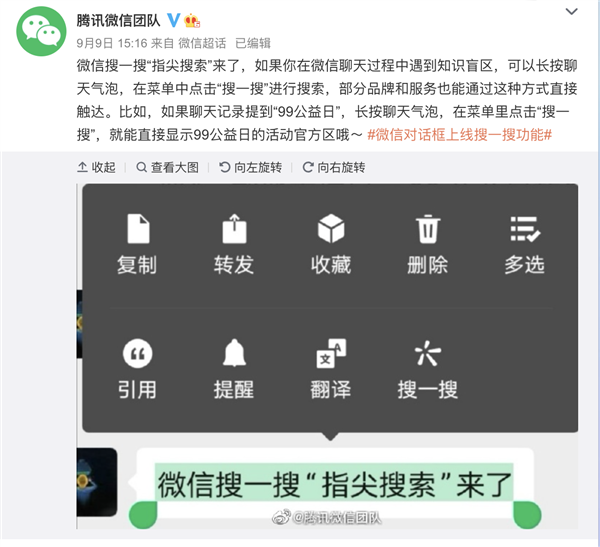Tap the 删除 trash can icon
600x547 pixels.
point(428,229)
